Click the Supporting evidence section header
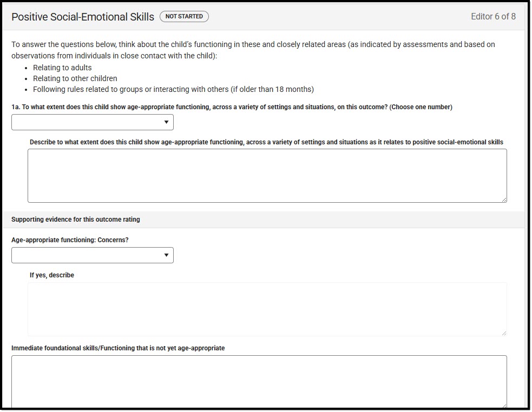The height and width of the screenshot is (412, 532). 76,220
